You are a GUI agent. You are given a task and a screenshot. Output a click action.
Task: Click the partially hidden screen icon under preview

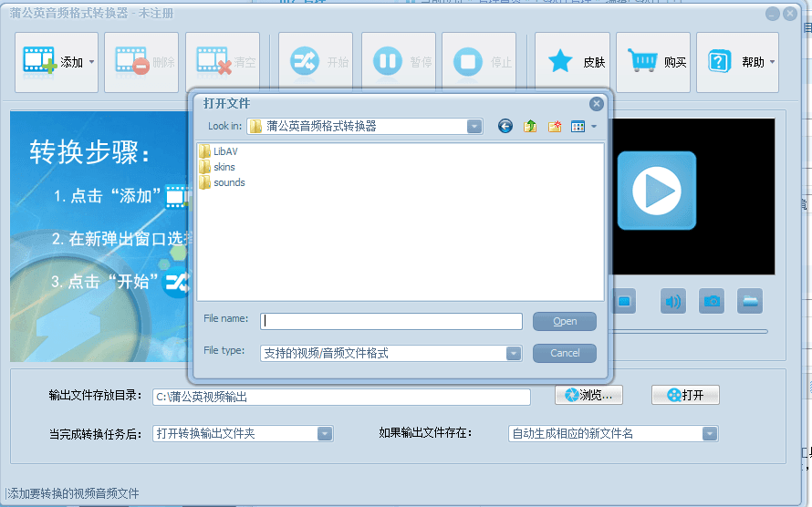coord(625,301)
